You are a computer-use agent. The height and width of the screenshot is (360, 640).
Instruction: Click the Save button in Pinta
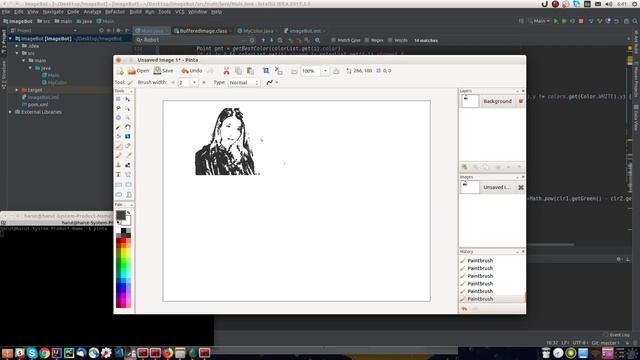tap(164, 71)
